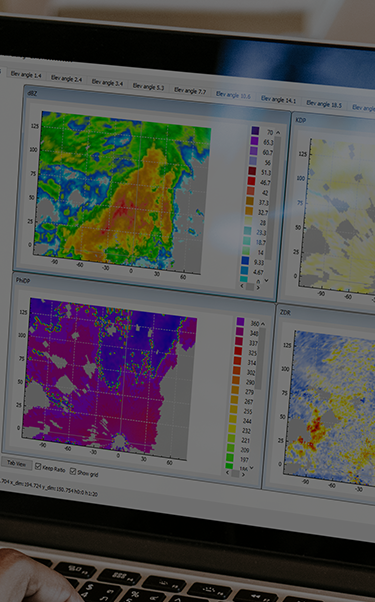Click the PhiDP legend up arrow
The height and width of the screenshot is (602, 375).
[x=263, y=324]
